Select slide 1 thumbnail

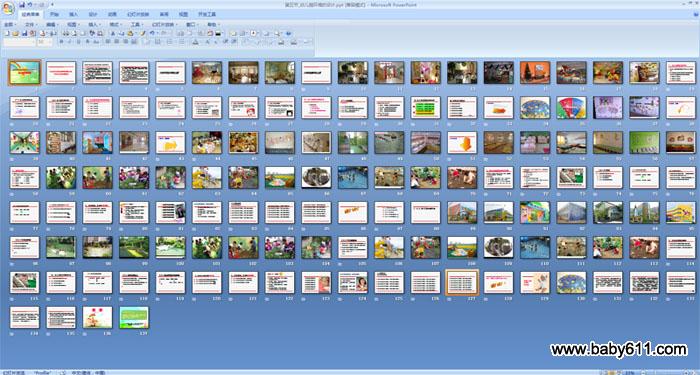25,72
